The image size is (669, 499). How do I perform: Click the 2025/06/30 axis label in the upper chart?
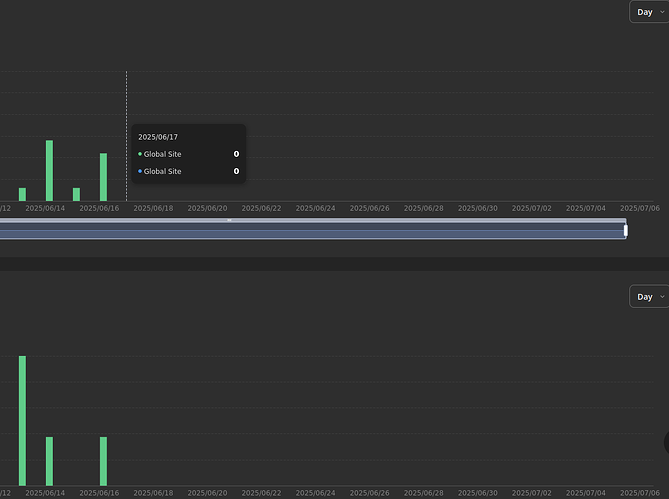coord(478,208)
